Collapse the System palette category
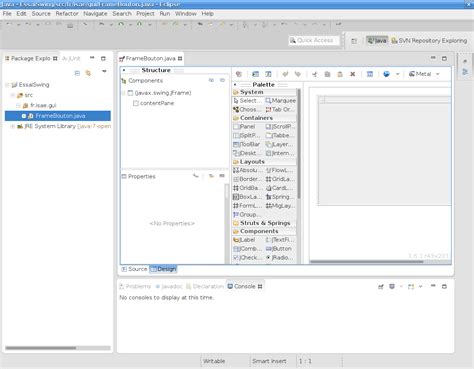The width and height of the screenshot is (474, 369). coord(264,92)
